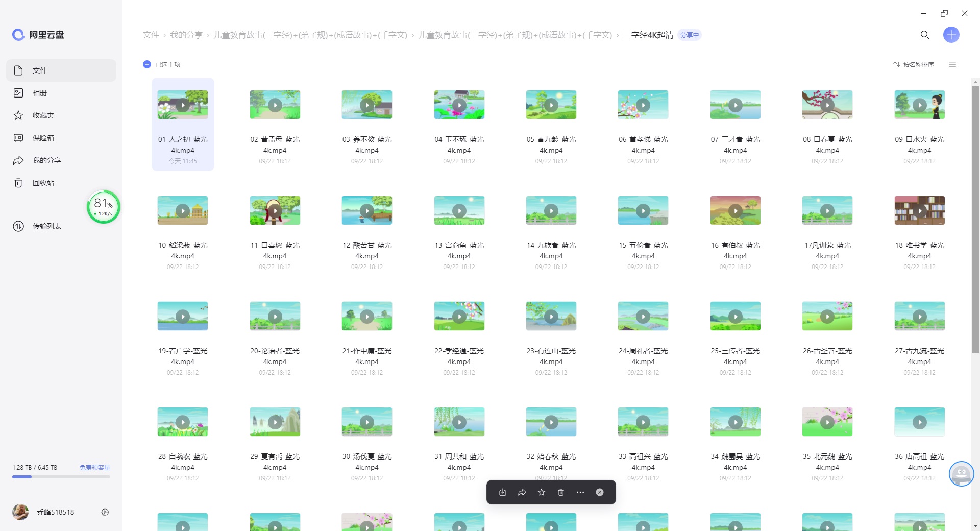The width and height of the screenshot is (980, 531).
Task: Select thumbnail of 11-曰喜怒-蓝光4k.mp4
Action: tap(275, 210)
